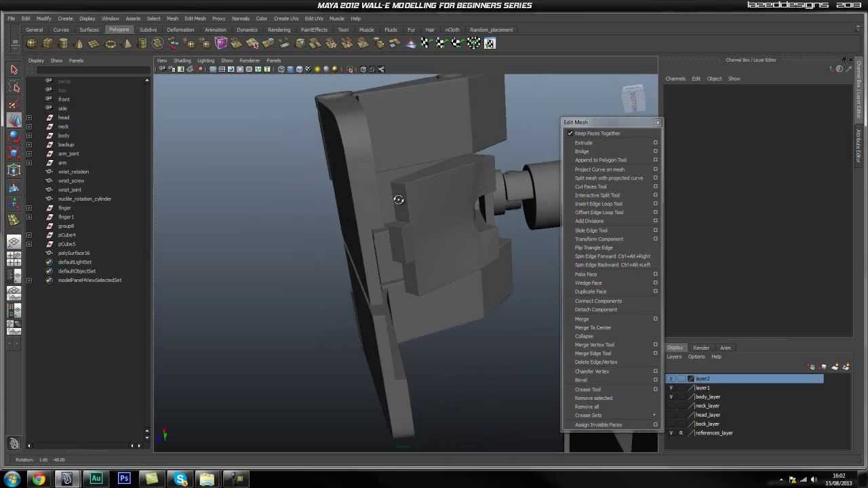Image resolution: width=868 pixels, height=488 pixels.
Task: Click the view cube in viewport
Action: tap(633, 99)
